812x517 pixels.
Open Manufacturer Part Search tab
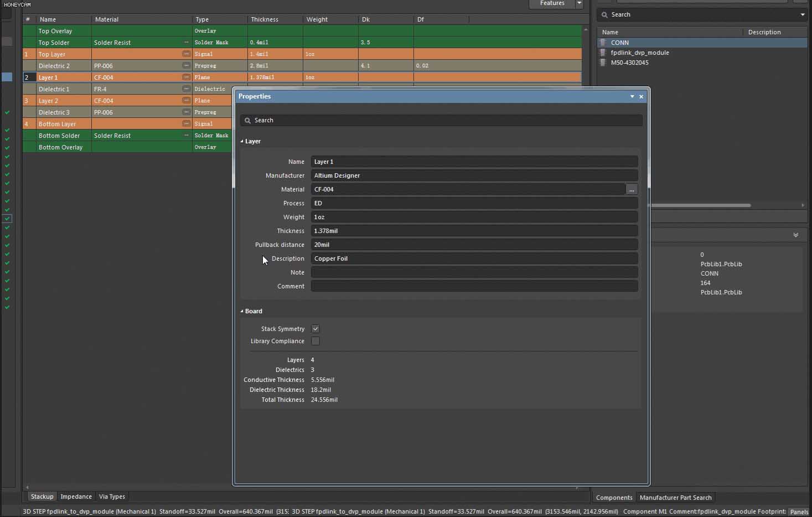pyautogui.click(x=675, y=498)
